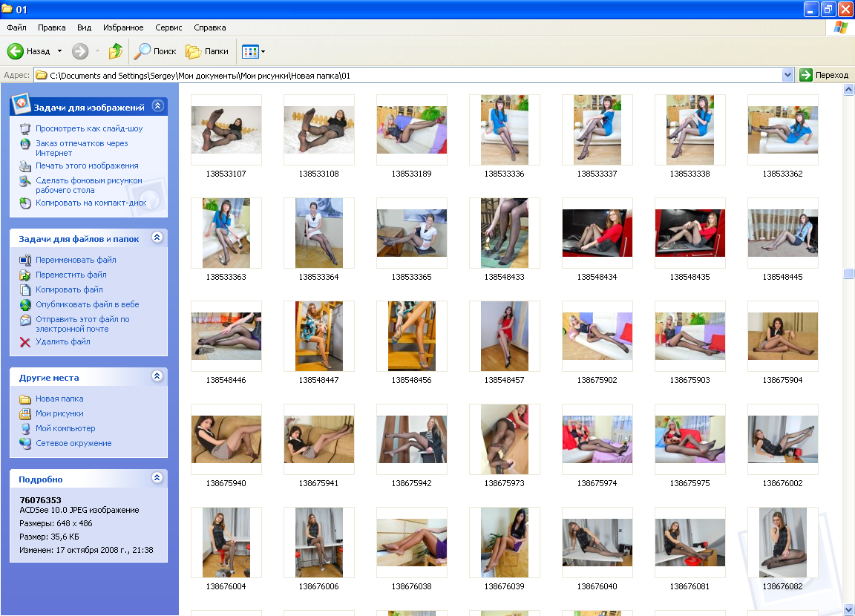The image size is (855, 616).
Task: Click set as desktop background icon
Action: pyautogui.click(x=25, y=181)
